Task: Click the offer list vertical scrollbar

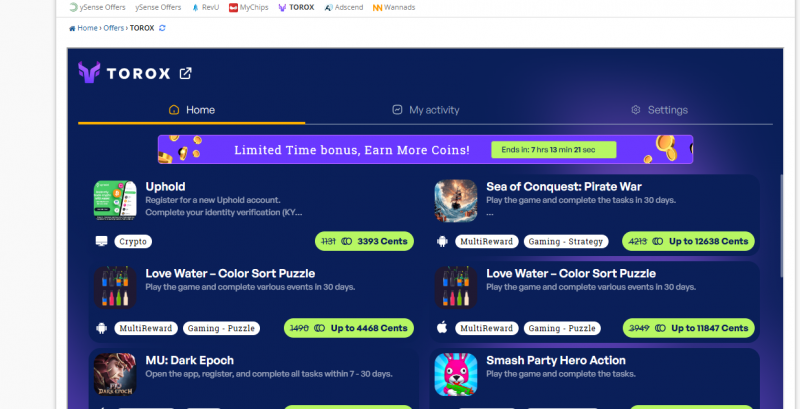Action: pyautogui.click(x=781, y=226)
